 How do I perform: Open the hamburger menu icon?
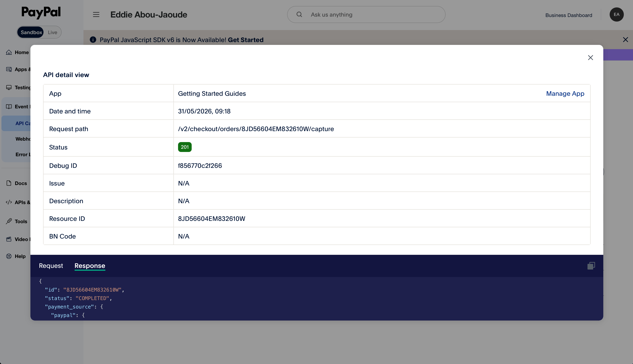pos(96,14)
